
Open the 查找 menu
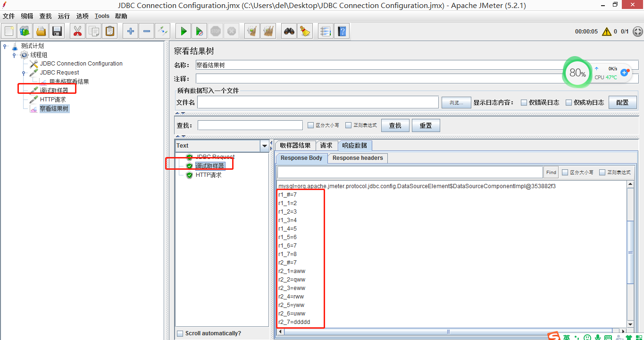(x=46, y=16)
